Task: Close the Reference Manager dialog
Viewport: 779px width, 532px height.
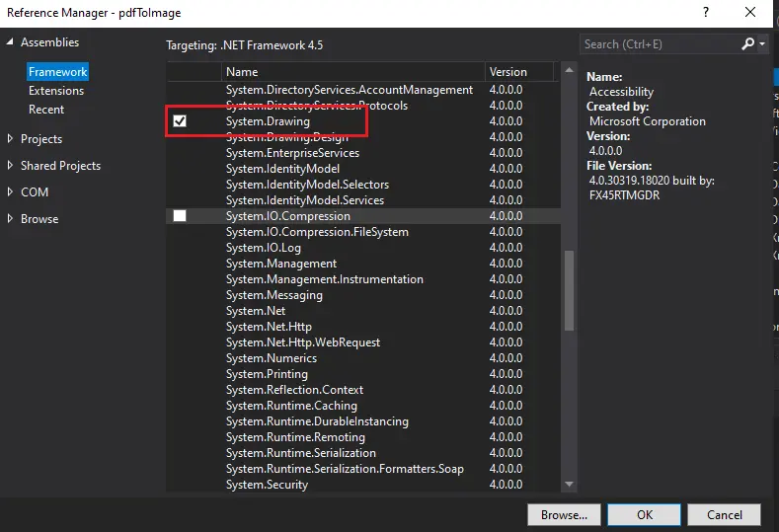Action: point(750,13)
